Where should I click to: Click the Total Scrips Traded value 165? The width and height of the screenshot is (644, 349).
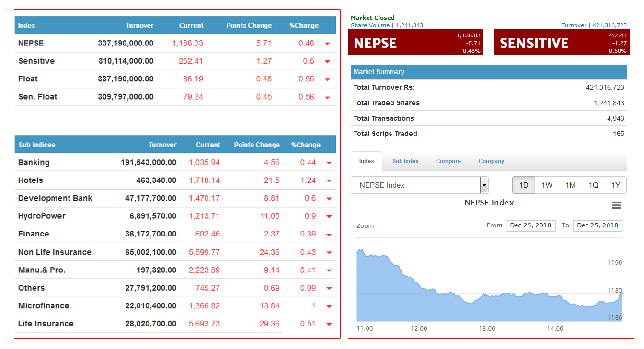pyautogui.click(x=619, y=134)
